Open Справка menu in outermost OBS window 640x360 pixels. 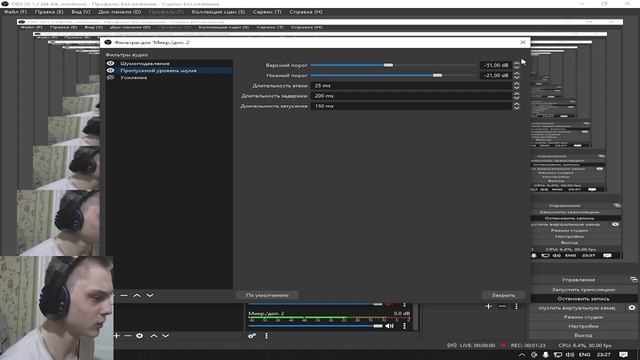[x=306, y=12]
